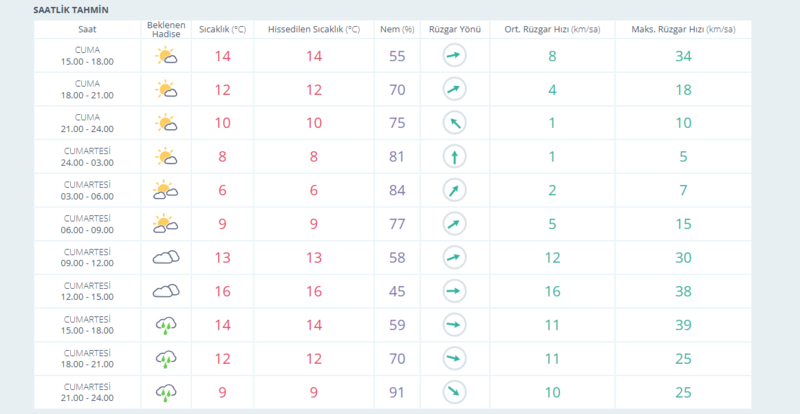Click the max wind speed value 39
This screenshot has width=800, height=414.
[683, 325]
